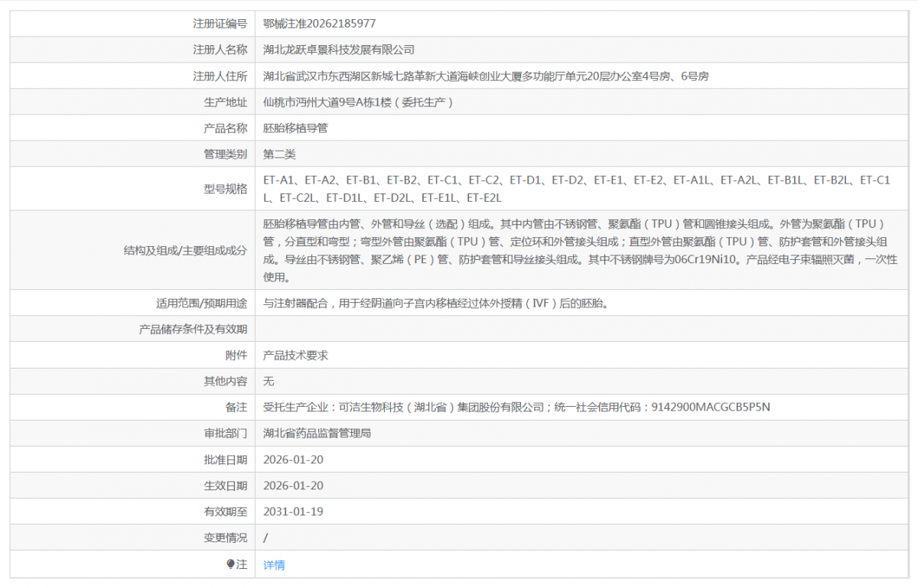Click the 产品名称 label
Image resolution: width=918 pixels, height=588 pixels.
(226, 128)
